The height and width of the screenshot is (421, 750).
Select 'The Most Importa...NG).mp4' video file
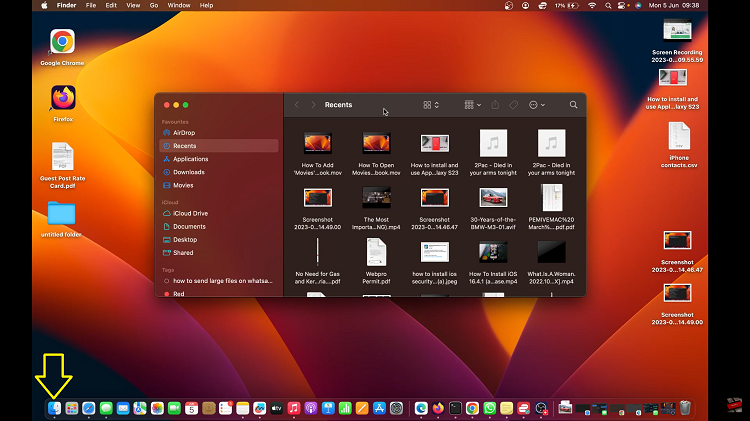pos(376,208)
